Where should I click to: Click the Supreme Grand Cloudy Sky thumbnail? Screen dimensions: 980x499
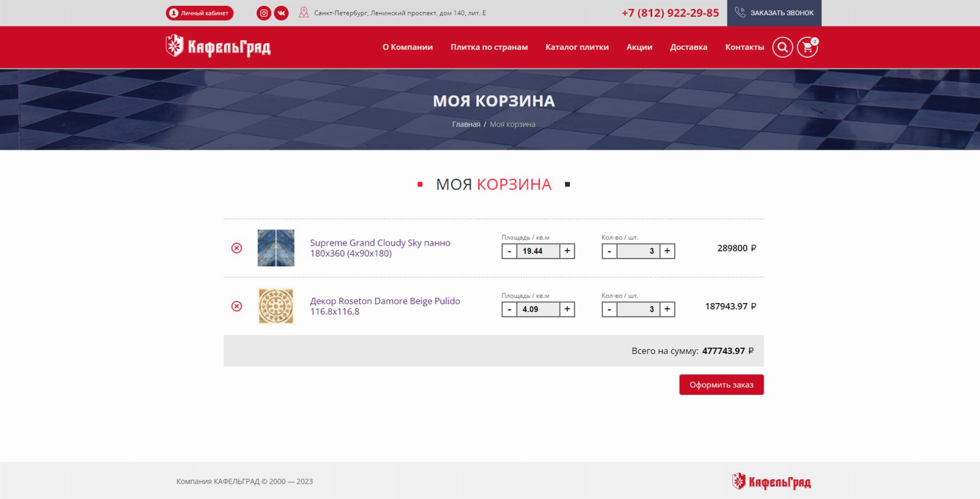click(x=276, y=248)
